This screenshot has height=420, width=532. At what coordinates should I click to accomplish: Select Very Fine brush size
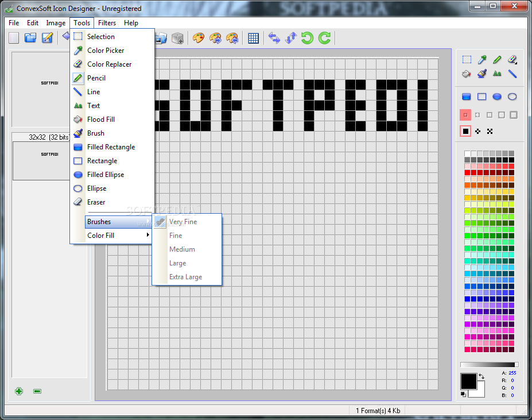pyautogui.click(x=187, y=222)
